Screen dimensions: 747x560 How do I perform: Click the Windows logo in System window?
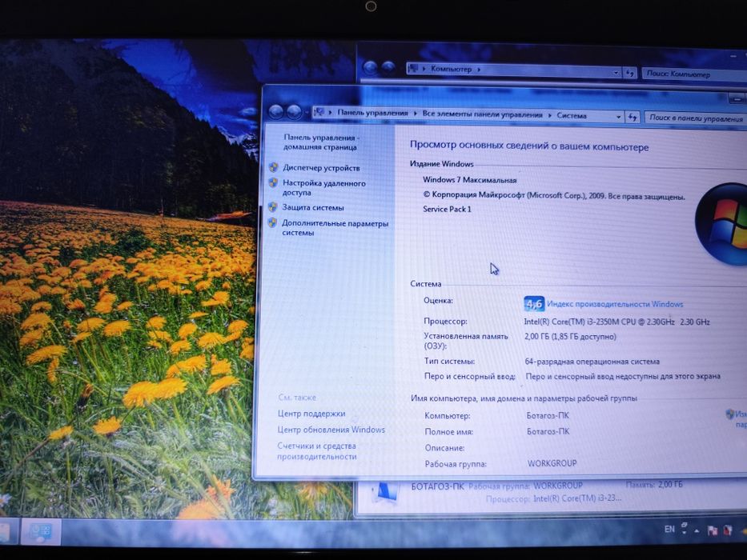coord(721,224)
